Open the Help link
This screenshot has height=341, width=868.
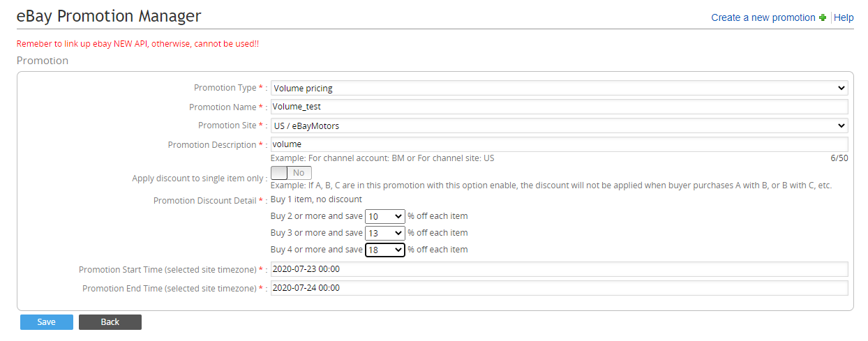(x=844, y=17)
